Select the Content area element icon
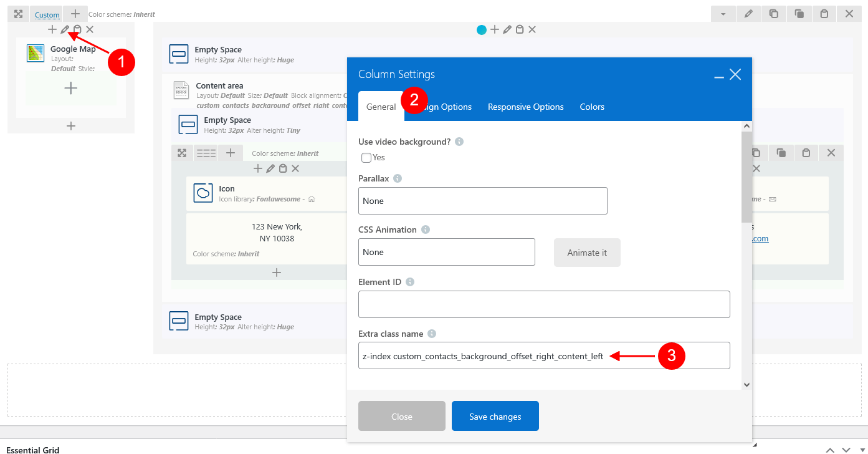 point(181,90)
